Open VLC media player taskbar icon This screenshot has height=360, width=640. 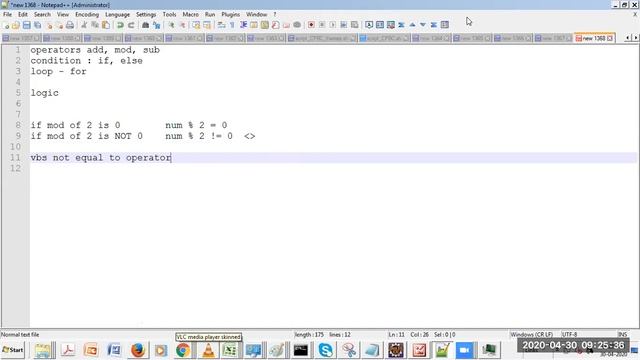pyautogui.click(x=209, y=350)
